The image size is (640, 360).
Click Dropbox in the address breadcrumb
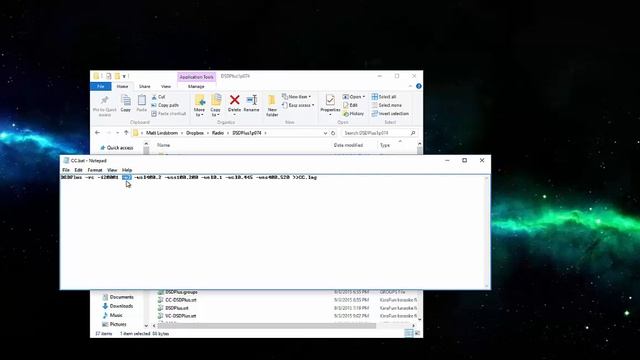click(195, 133)
